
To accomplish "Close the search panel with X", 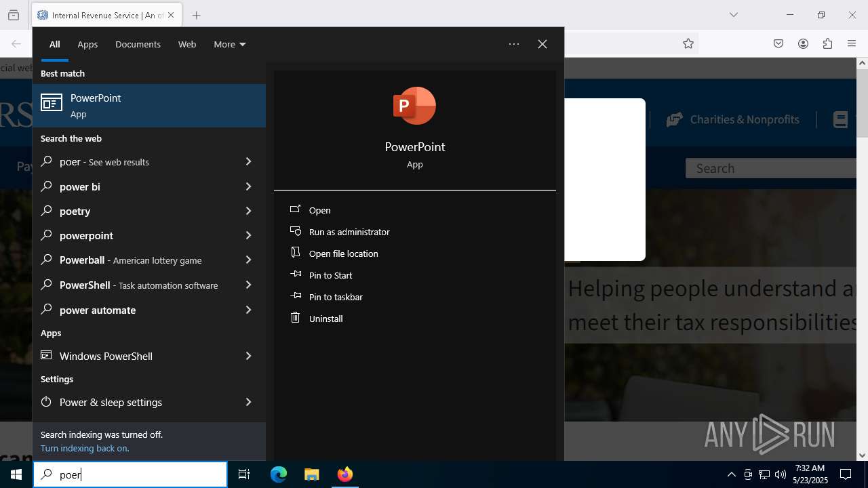I will 542,44.
